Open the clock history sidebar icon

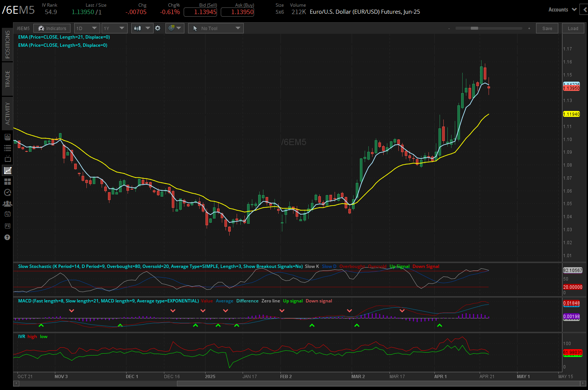(7, 193)
